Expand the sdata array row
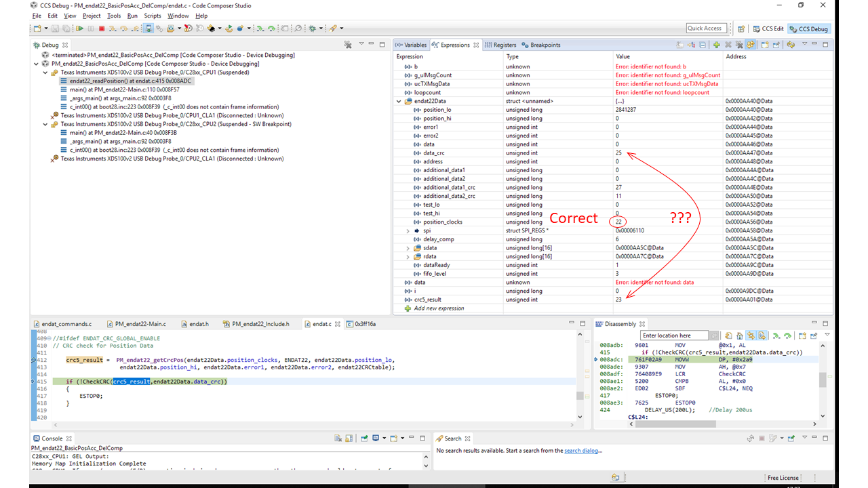868x488 pixels. point(408,248)
